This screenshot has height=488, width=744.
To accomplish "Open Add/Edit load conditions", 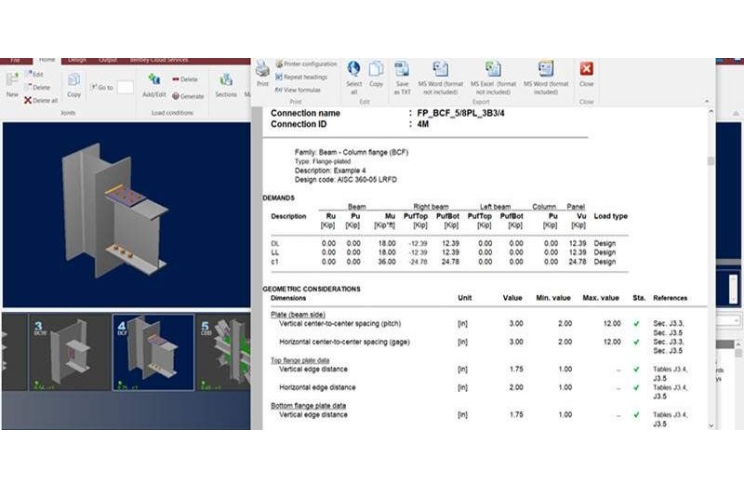I will coord(154,85).
